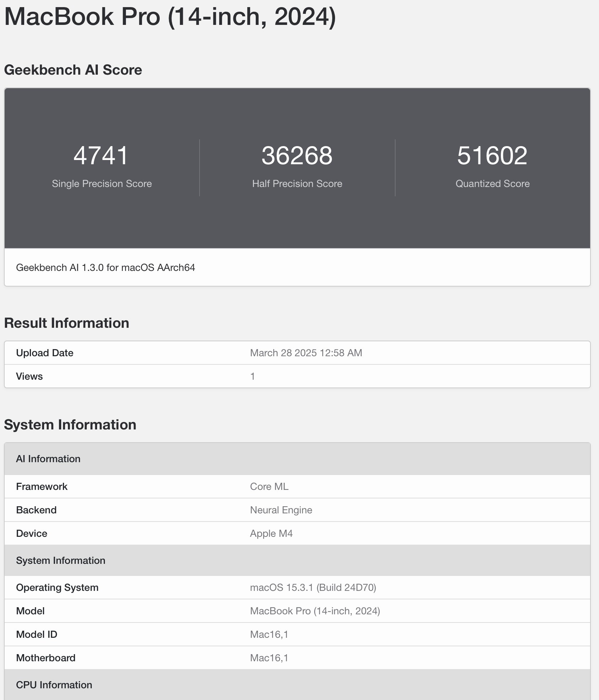Select the "Result Information" heading
This screenshot has width=599, height=700.
coord(67,323)
